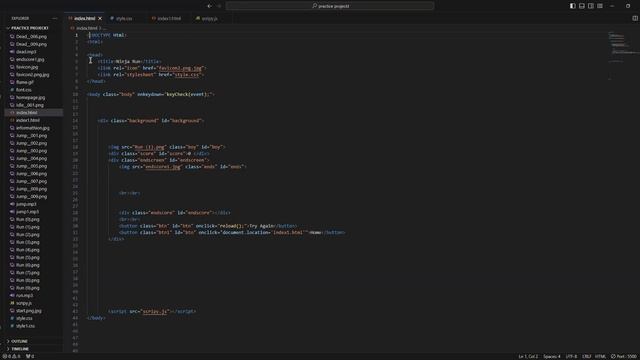
Task: Expand the TIMELINE section
Action: tap(20, 349)
